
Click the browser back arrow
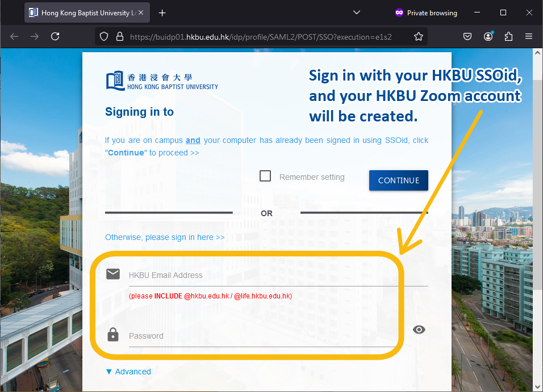click(15, 36)
